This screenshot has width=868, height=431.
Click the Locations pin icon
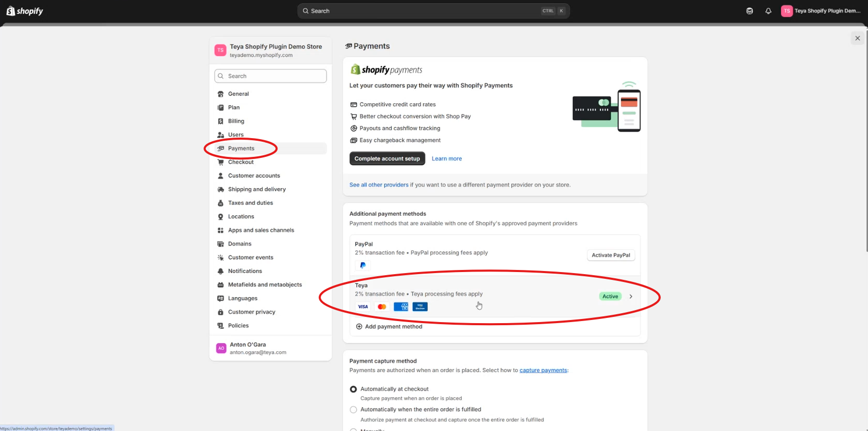click(221, 217)
